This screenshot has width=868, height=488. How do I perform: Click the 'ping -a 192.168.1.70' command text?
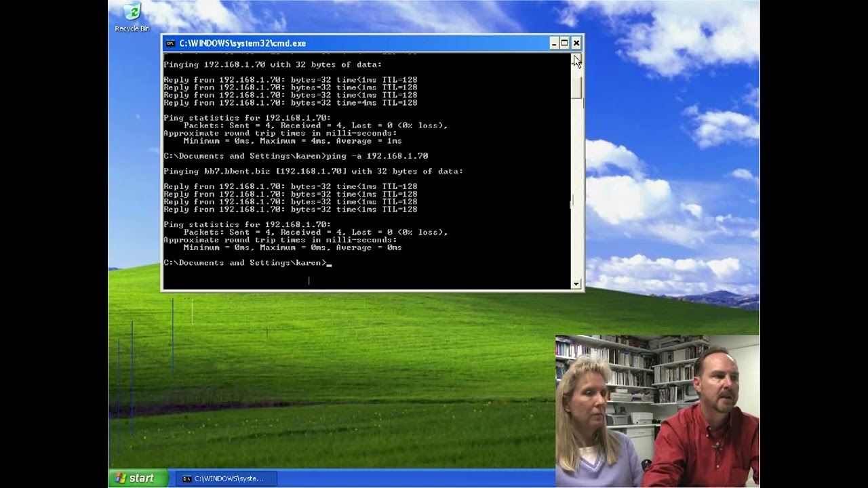point(377,156)
